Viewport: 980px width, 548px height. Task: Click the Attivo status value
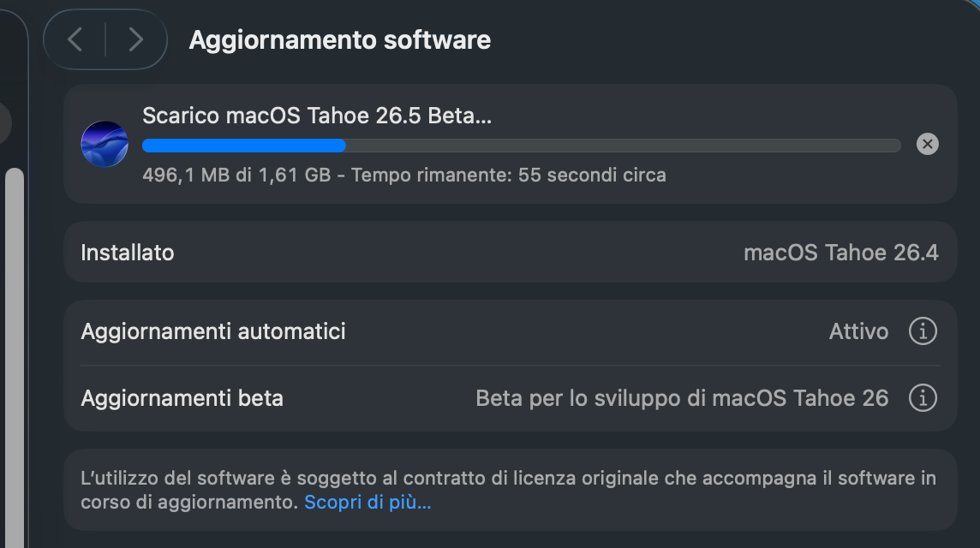click(x=858, y=331)
